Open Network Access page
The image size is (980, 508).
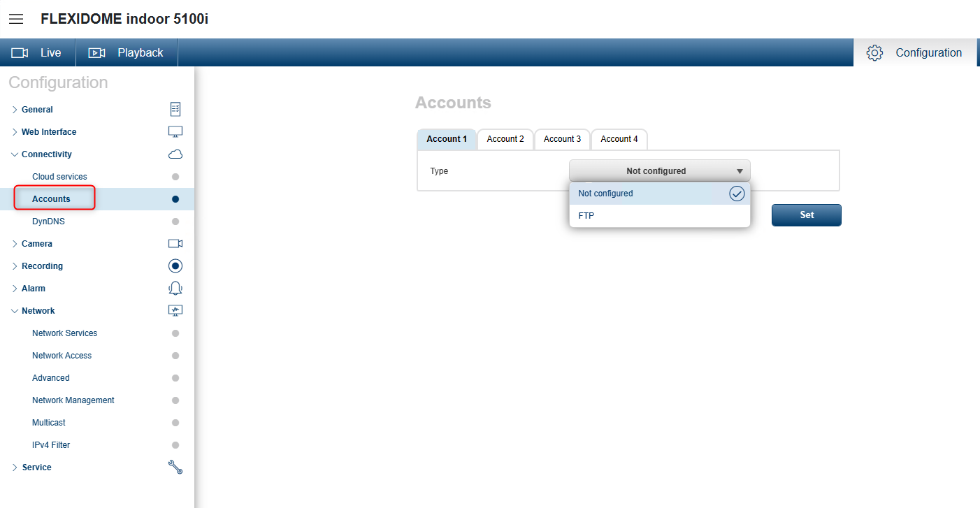tap(62, 356)
